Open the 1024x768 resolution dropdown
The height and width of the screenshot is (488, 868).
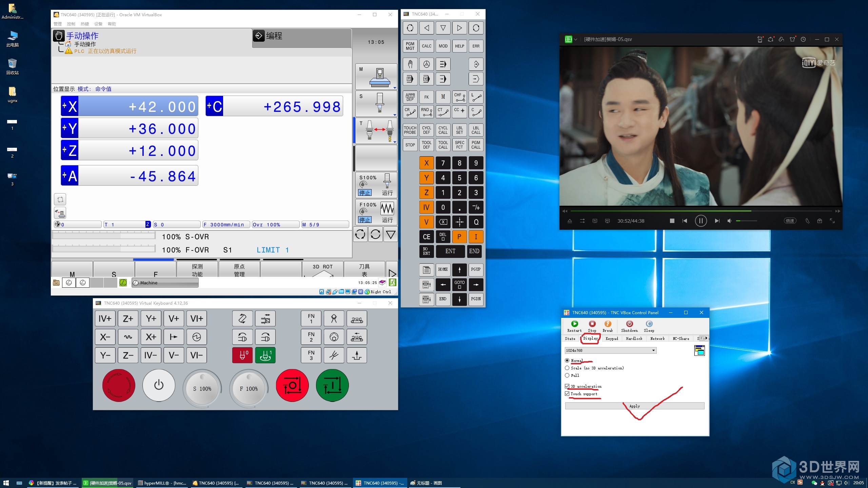[611, 350]
